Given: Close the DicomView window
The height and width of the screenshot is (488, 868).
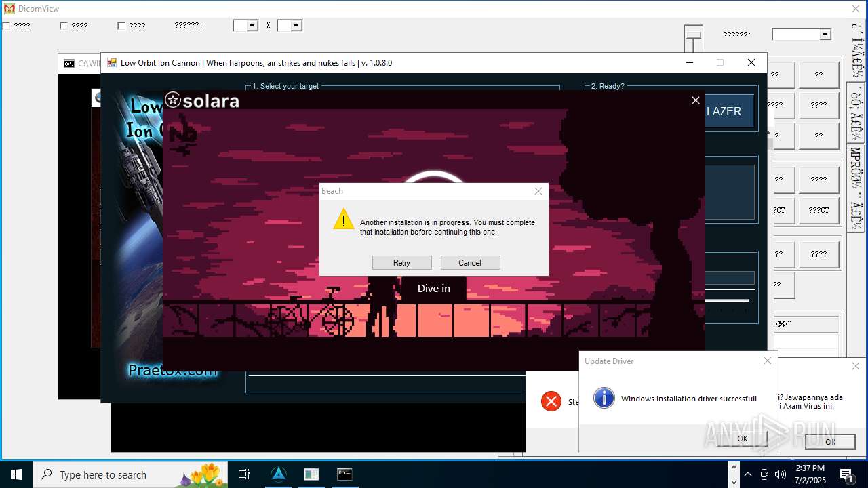Looking at the screenshot, I should (x=856, y=9).
